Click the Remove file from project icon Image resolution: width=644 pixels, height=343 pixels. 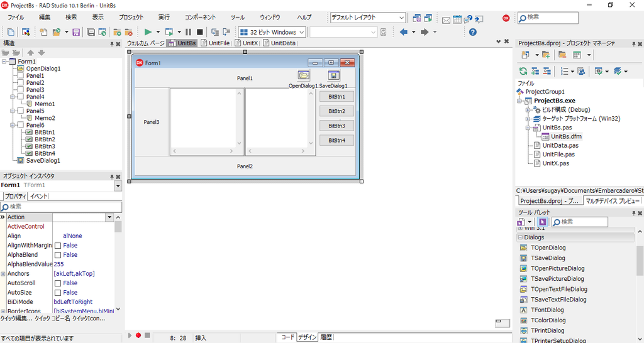tap(128, 32)
